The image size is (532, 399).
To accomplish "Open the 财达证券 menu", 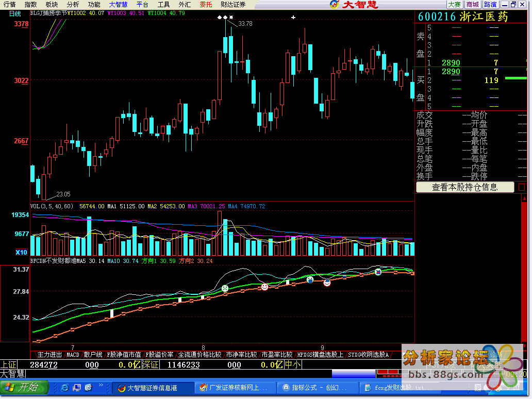I will pyautogui.click(x=233, y=5).
